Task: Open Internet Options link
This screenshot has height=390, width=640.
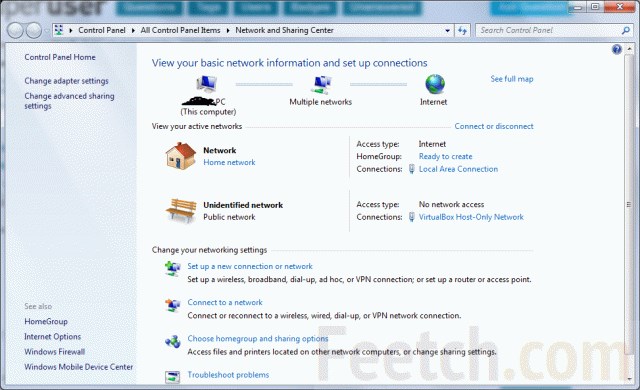Action: pos(53,337)
